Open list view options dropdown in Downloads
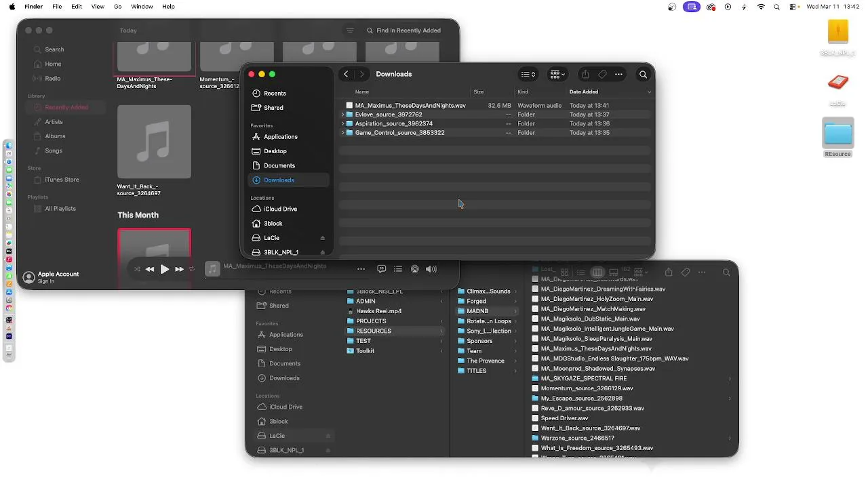 click(x=528, y=75)
